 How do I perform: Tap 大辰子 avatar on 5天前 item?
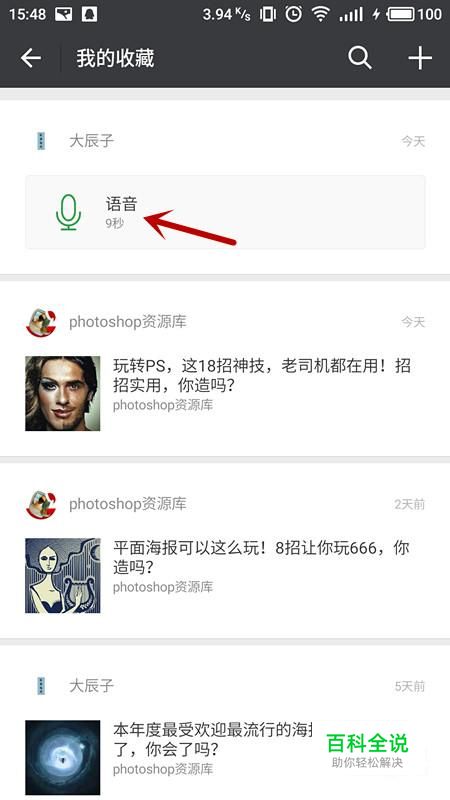pos(41,686)
